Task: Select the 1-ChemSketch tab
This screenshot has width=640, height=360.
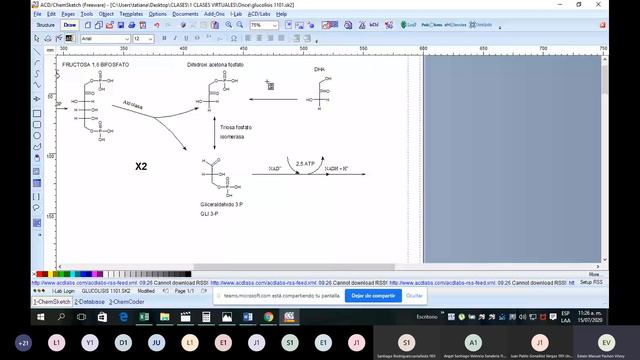Action: click(x=52, y=302)
